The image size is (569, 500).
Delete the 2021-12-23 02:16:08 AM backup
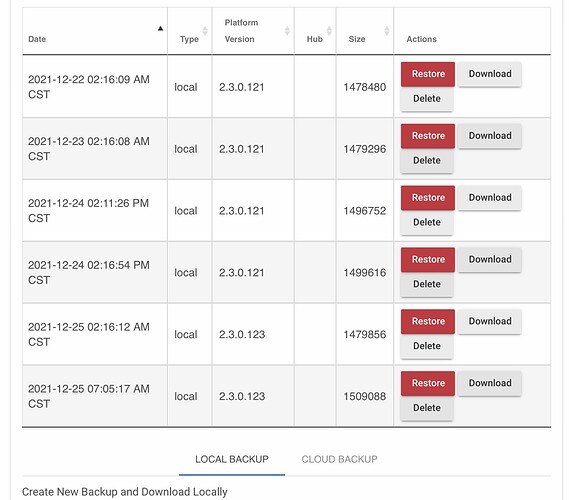[x=427, y=160]
